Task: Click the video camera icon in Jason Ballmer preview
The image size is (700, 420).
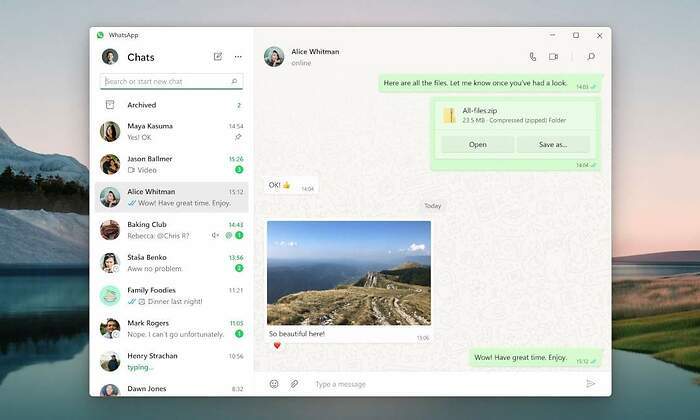Action: [x=131, y=170]
